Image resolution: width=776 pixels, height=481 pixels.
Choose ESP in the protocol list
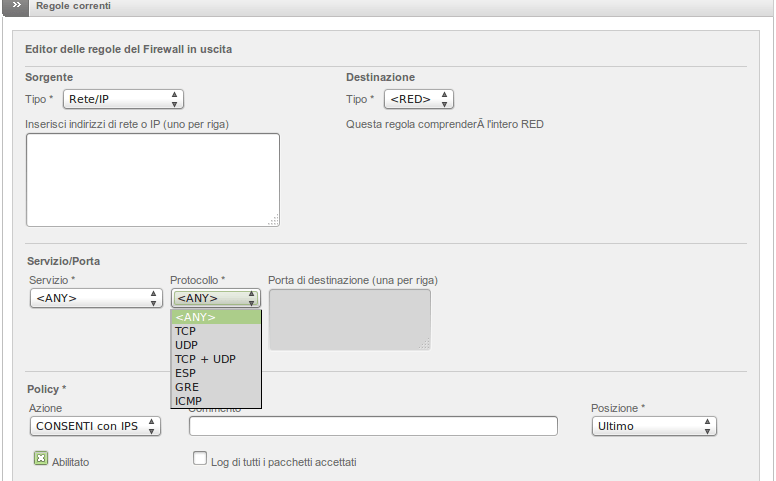coord(216,373)
